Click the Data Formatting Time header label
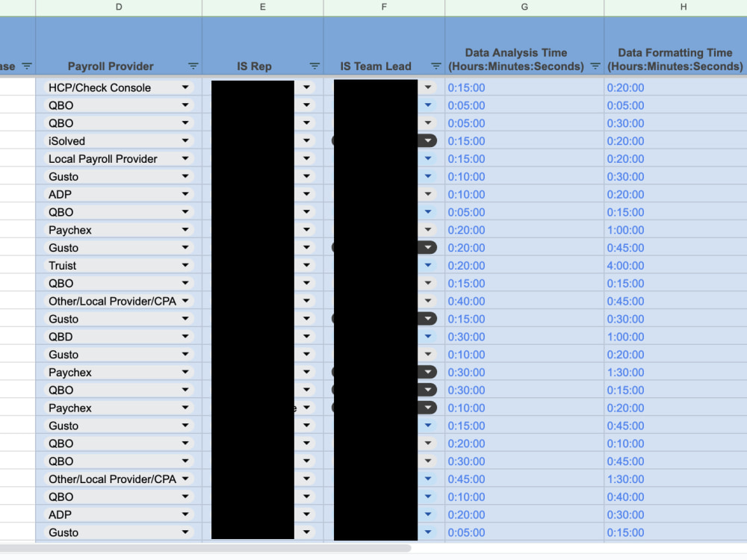Screen dimensions: 747x560 675,60
